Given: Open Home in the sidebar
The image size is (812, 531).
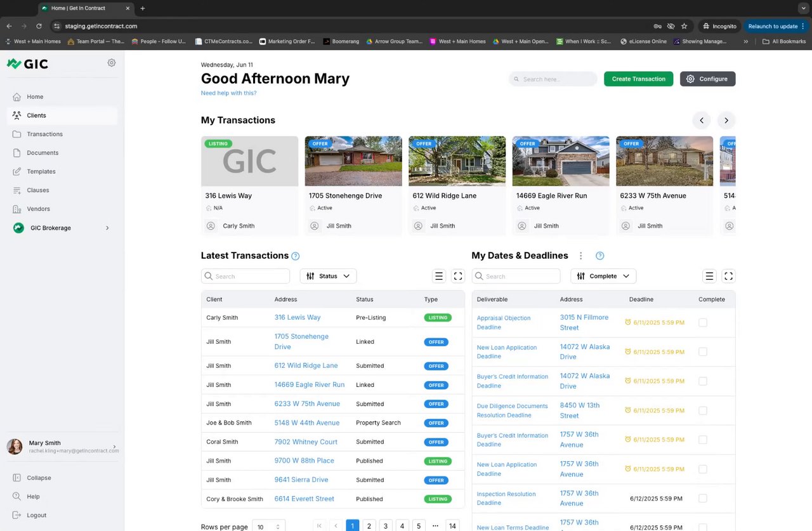Looking at the screenshot, I should tap(35, 97).
